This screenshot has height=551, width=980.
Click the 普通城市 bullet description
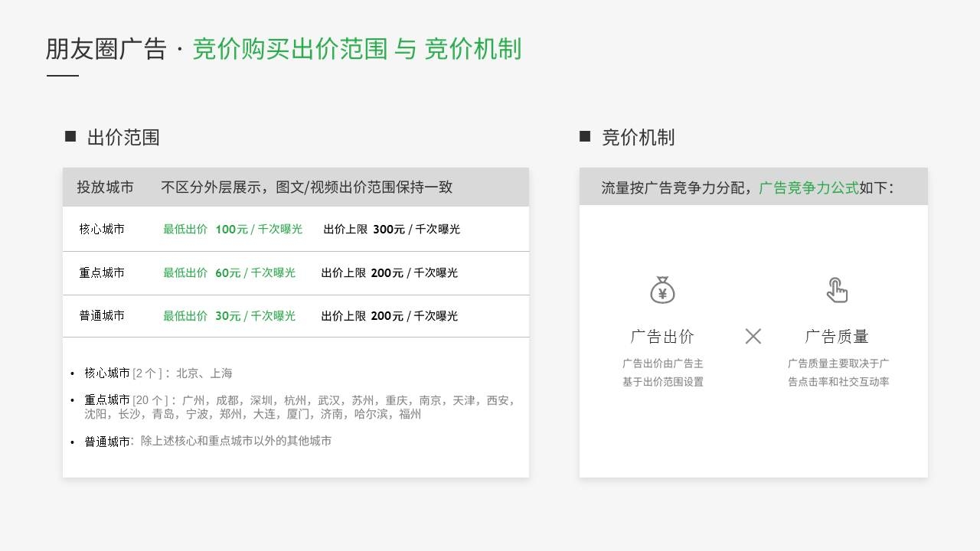(208, 442)
